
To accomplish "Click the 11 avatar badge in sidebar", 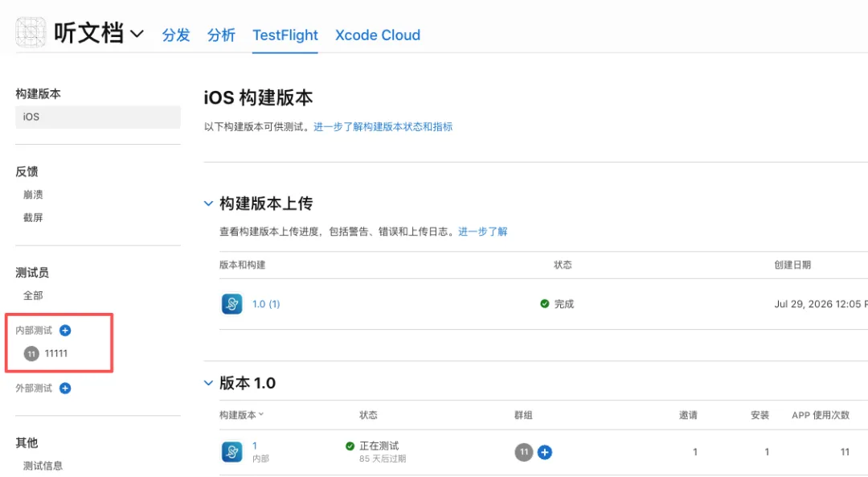I will tap(31, 353).
